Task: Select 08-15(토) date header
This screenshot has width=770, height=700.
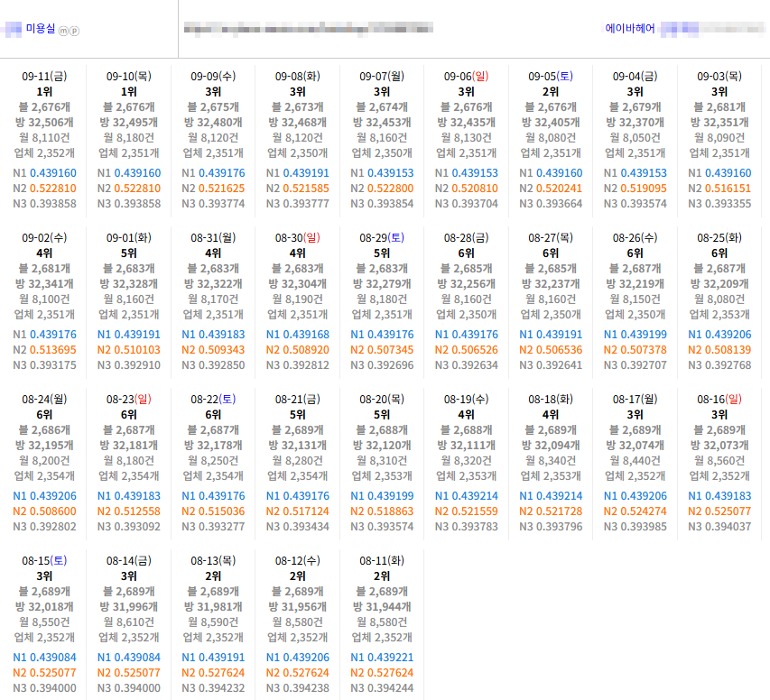Action: (x=44, y=560)
